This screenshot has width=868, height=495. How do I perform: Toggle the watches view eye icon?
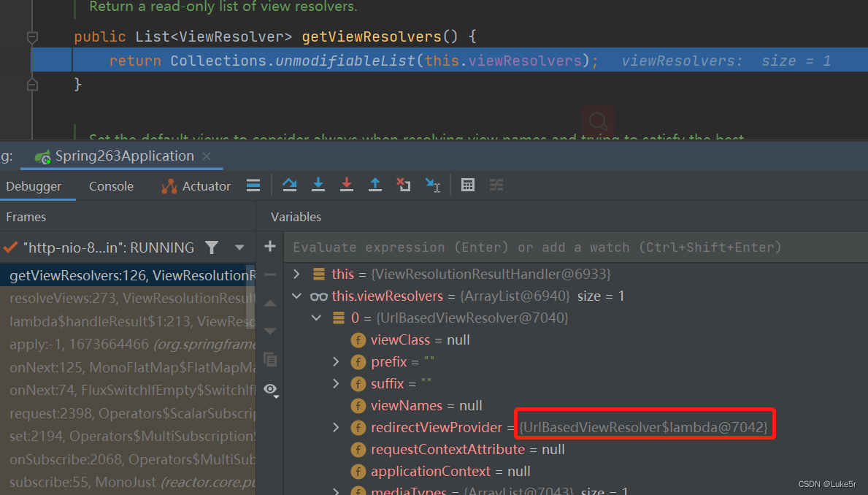click(271, 390)
